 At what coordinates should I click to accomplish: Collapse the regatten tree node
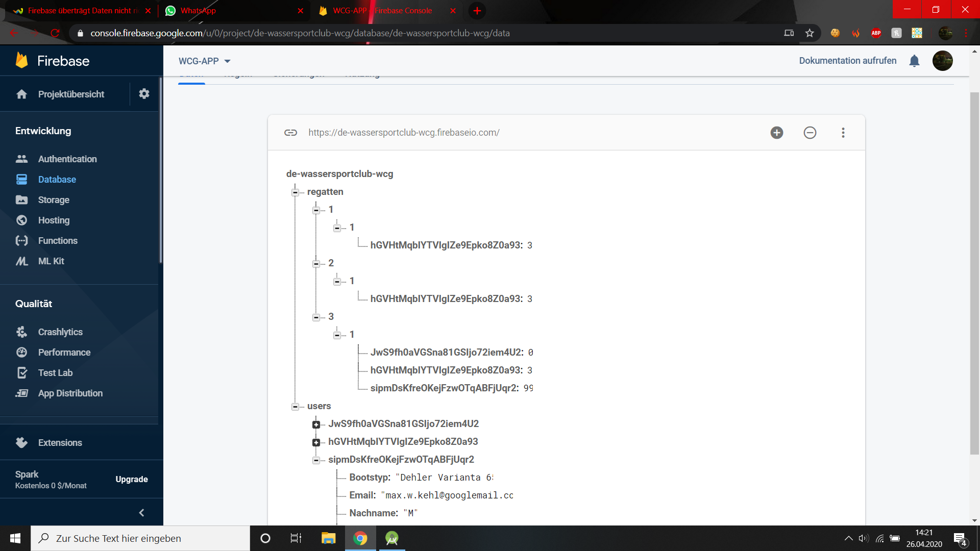click(x=295, y=192)
